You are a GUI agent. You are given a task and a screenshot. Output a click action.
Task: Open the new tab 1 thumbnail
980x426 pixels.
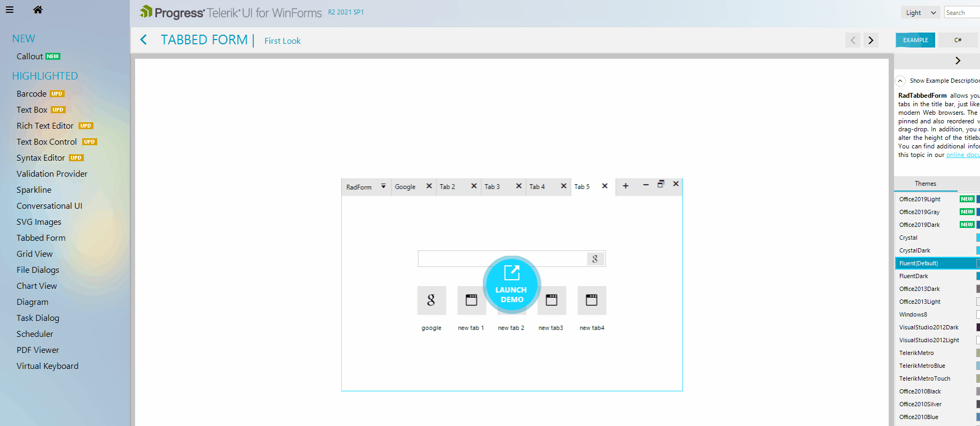pos(472,300)
